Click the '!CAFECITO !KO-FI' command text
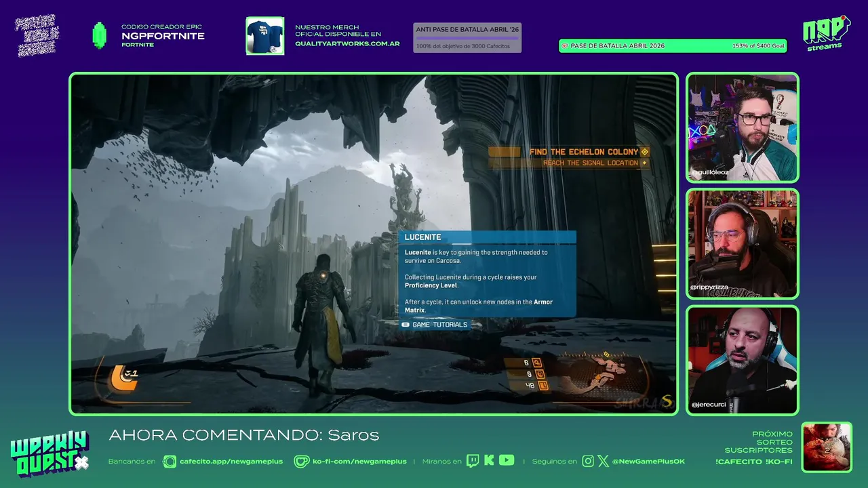868x488 pixels. [x=754, y=462]
